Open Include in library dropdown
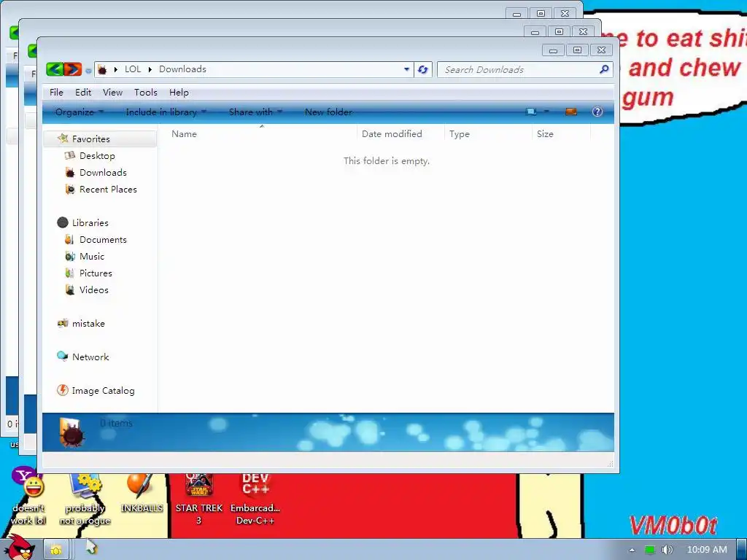This screenshot has width=747, height=560. click(166, 112)
